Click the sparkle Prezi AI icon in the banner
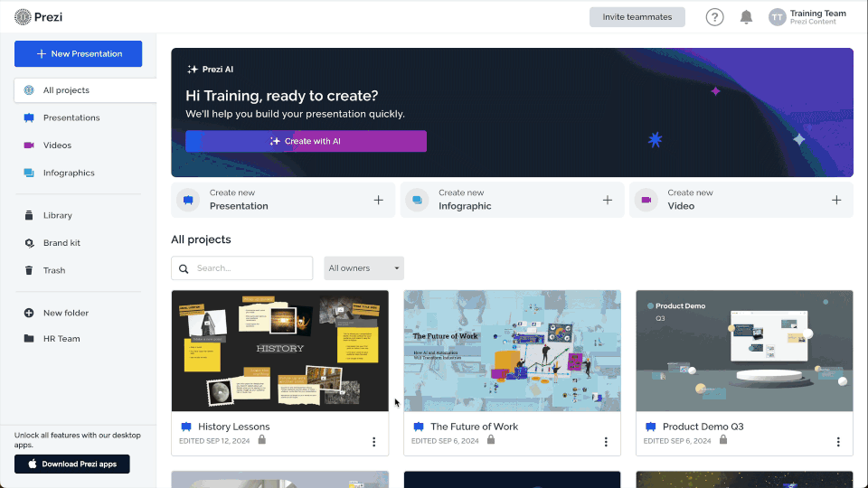This screenshot has width=868, height=488. [x=192, y=70]
